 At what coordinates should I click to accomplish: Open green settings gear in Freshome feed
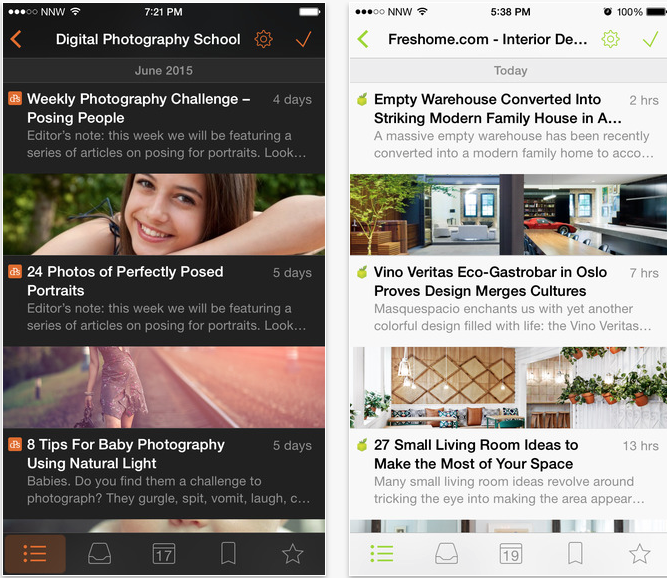click(610, 39)
